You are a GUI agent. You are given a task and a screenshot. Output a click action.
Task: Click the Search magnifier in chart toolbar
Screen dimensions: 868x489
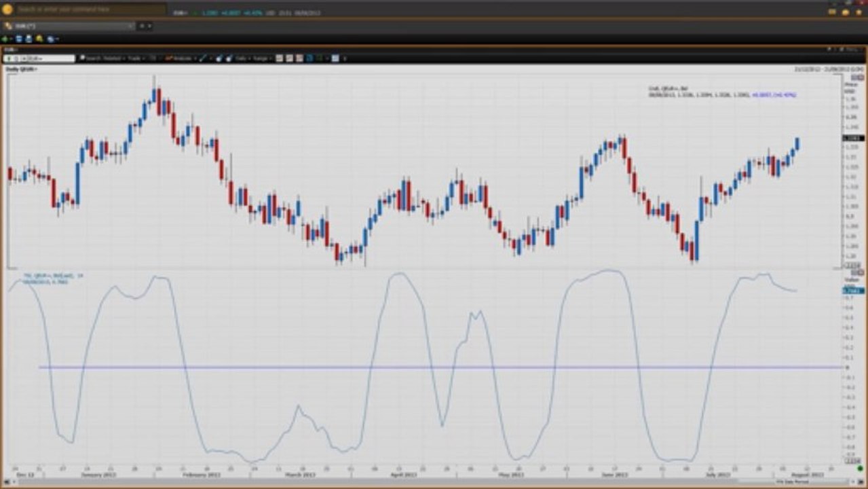pos(82,58)
